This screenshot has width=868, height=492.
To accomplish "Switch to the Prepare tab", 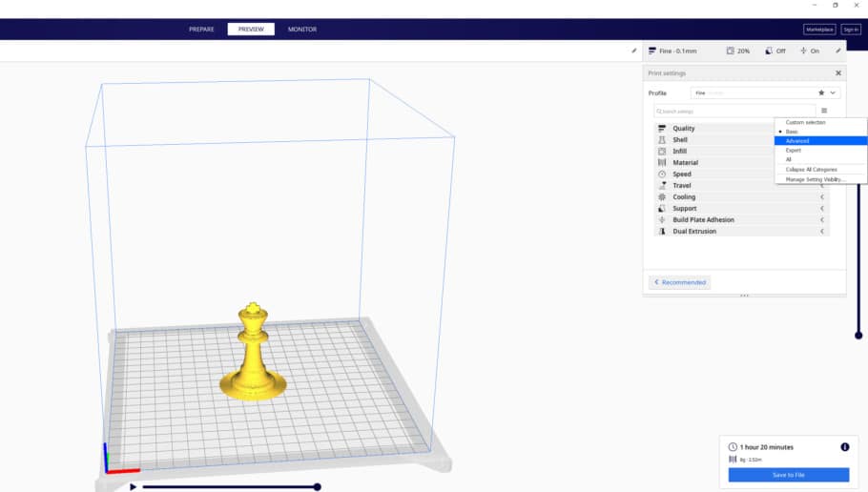I will point(201,30).
